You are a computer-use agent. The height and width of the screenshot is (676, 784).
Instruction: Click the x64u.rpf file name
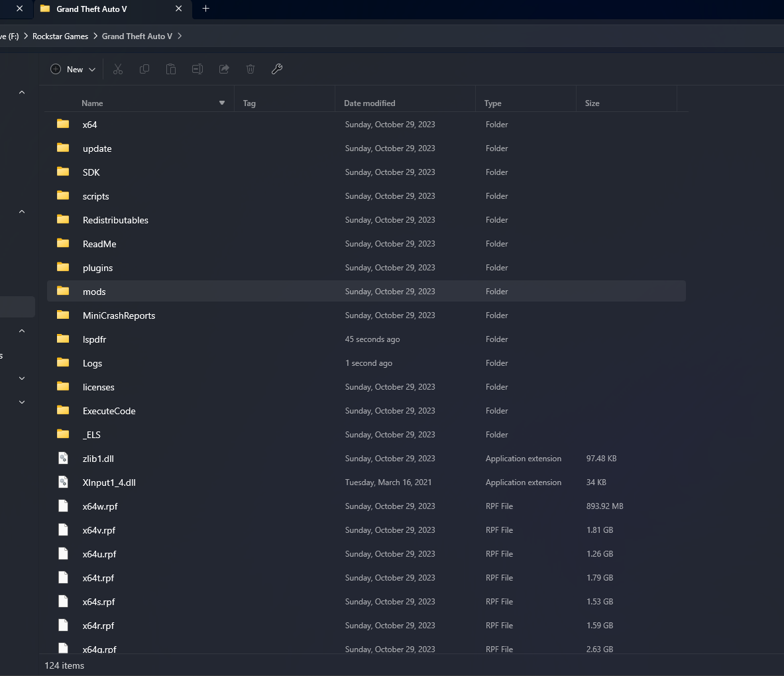pos(99,554)
